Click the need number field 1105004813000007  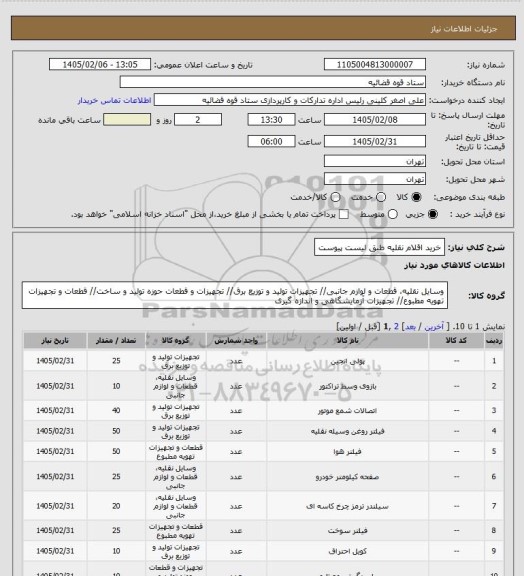tap(375, 64)
